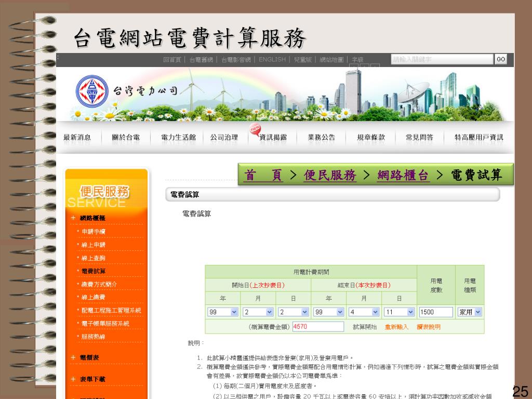Open 線上繳費 in sidebar
532x399 pixels.
(94, 297)
